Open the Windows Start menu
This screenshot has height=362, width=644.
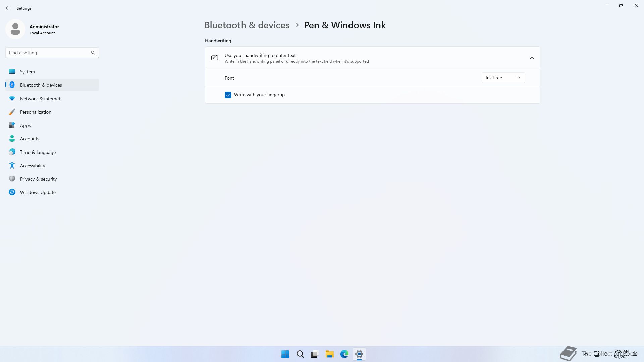(x=285, y=354)
